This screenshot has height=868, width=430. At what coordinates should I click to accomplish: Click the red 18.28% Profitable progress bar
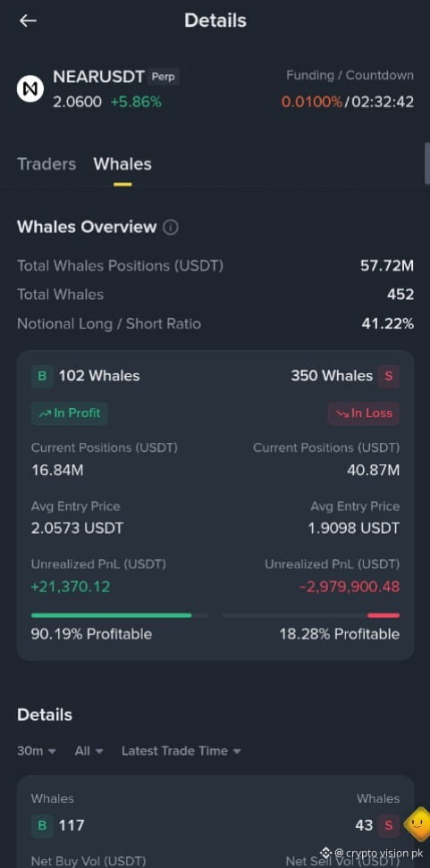[x=311, y=615]
